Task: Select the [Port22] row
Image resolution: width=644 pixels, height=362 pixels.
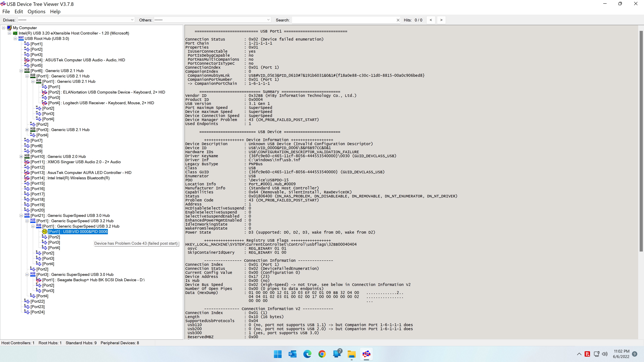Action: [x=38, y=301]
